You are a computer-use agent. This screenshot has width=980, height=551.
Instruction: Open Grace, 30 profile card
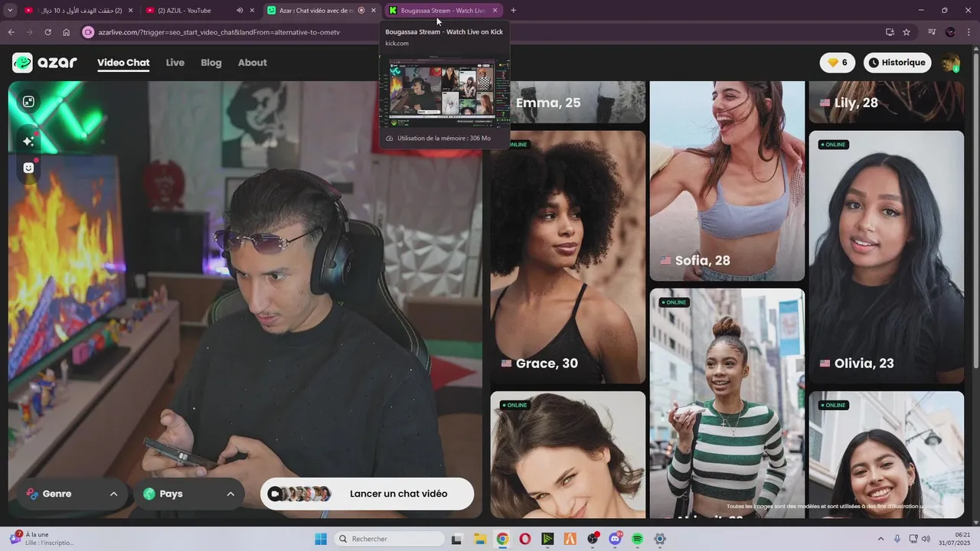tap(568, 257)
